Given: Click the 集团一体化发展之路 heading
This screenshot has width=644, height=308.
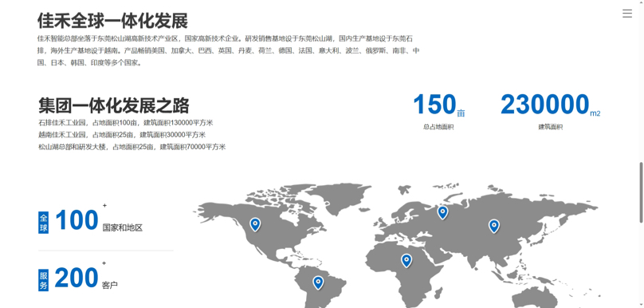Looking at the screenshot, I should (114, 105).
